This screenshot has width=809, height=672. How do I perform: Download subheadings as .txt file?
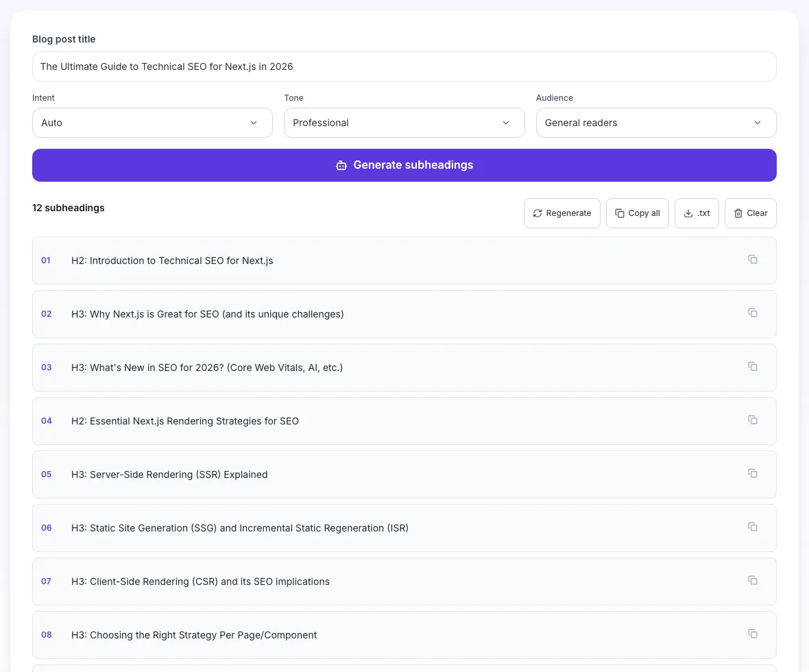(697, 213)
